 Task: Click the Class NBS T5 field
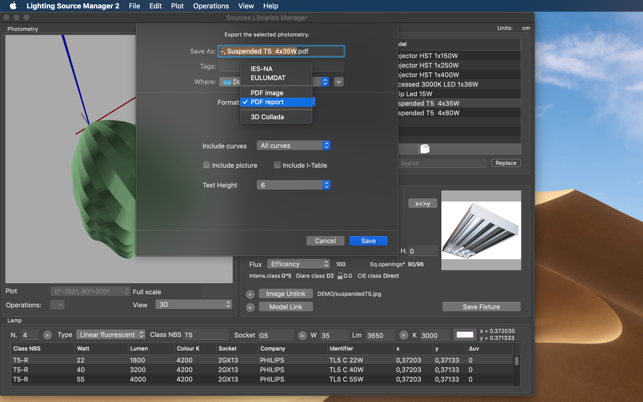pos(205,335)
